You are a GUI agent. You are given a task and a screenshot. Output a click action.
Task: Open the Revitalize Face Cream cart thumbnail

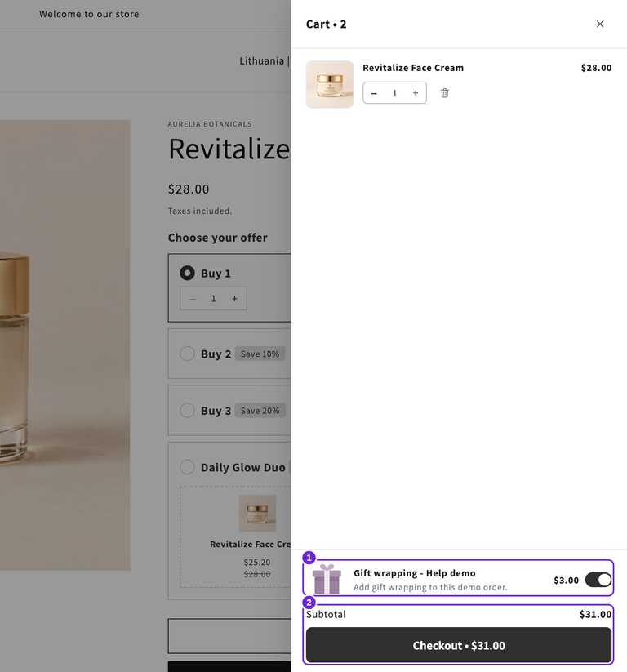[330, 84]
